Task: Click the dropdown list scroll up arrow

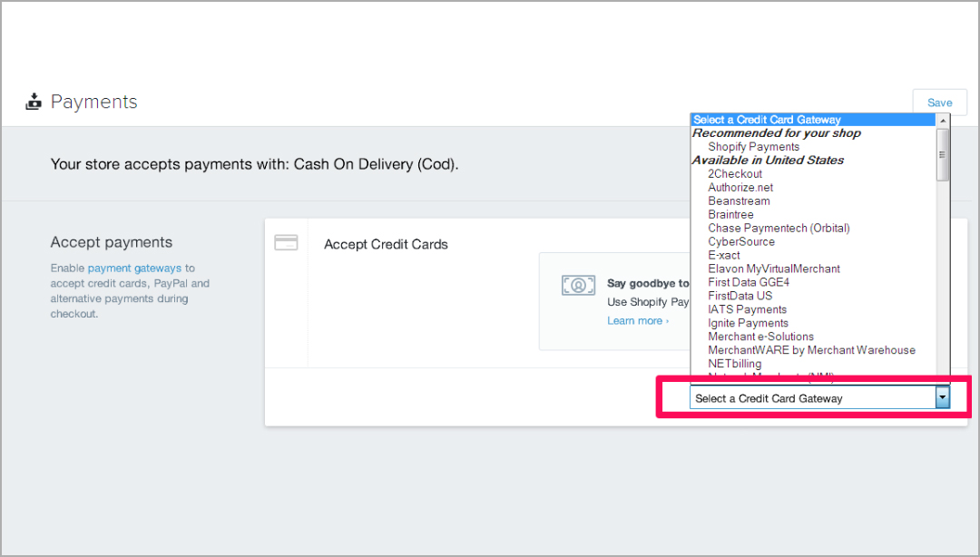Action: [x=943, y=121]
